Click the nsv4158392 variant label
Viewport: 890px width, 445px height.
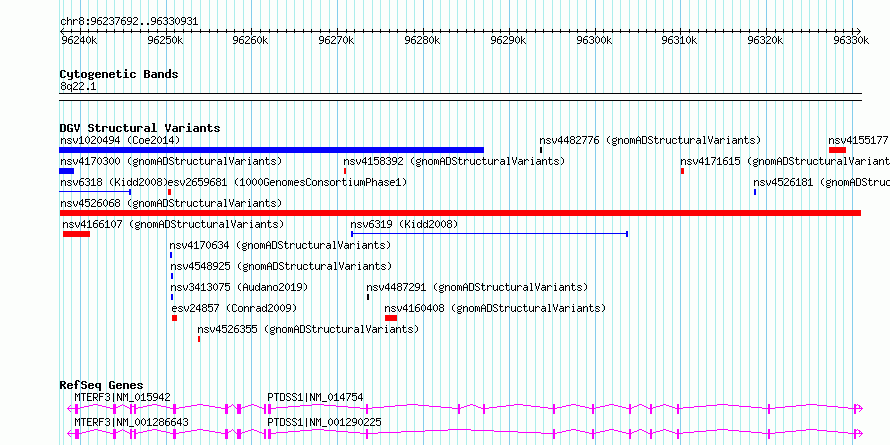tap(454, 161)
